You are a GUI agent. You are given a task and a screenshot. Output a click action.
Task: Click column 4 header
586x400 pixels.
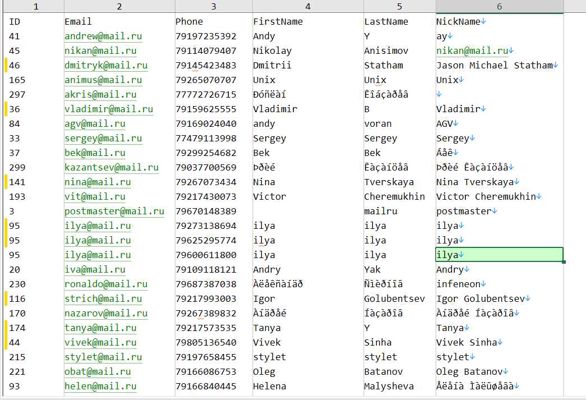tap(308, 6)
